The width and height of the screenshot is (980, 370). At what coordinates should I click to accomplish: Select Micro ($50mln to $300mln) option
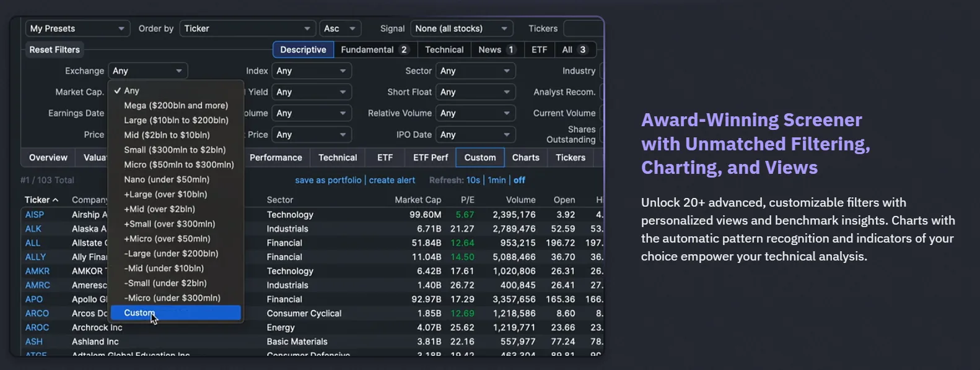(176, 165)
